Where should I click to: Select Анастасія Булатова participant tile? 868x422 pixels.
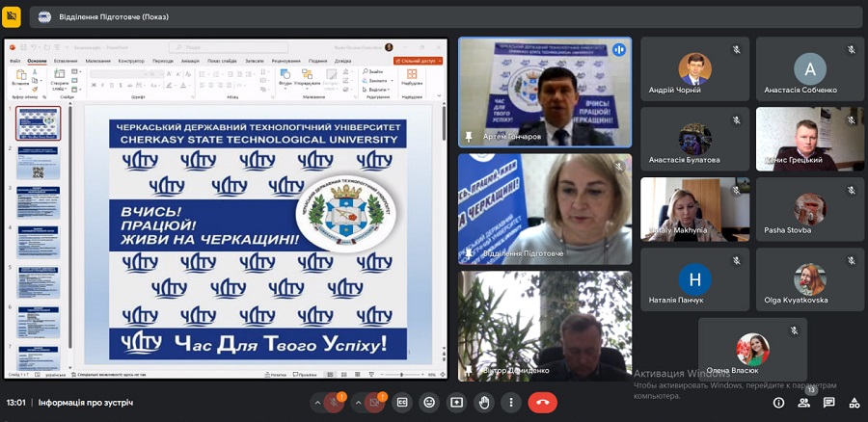point(694,139)
